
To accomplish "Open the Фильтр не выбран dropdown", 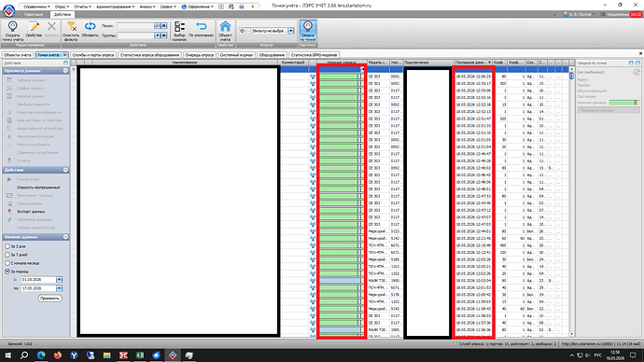I will coord(291,31).
